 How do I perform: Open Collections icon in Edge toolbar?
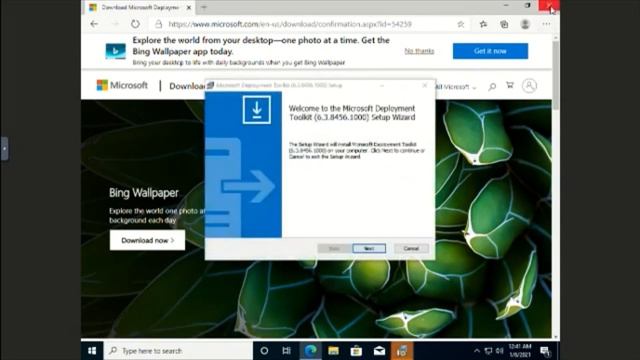[x=504, y=24]
